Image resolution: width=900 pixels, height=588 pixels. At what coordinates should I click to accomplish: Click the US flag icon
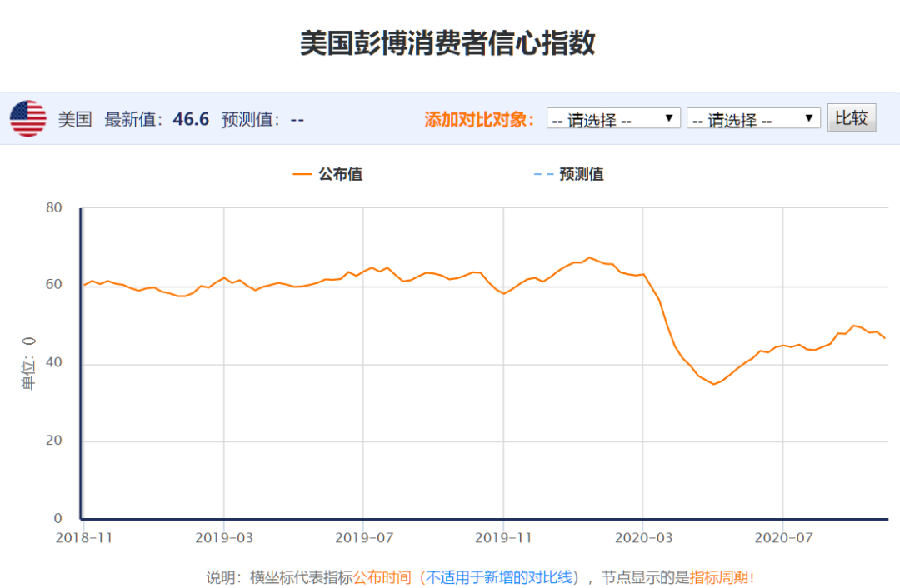coord(27,117)
